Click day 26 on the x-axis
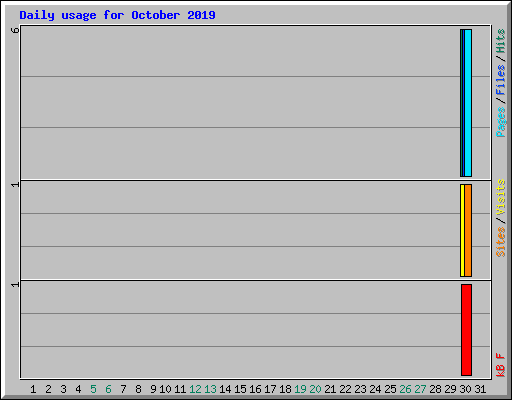Screen dimensions: 512x400 pyautogui.click(x=405, y=389)
